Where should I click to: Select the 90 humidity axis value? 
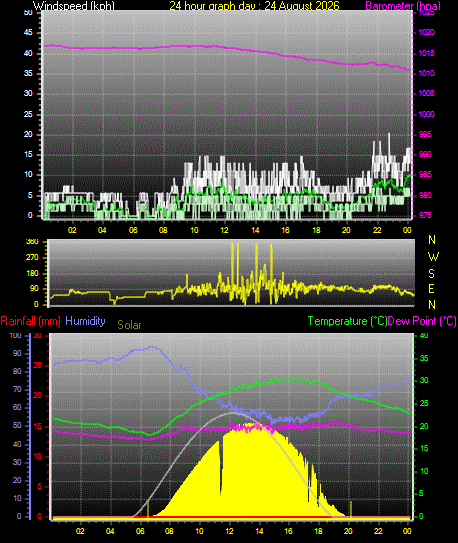click(17, 354)
